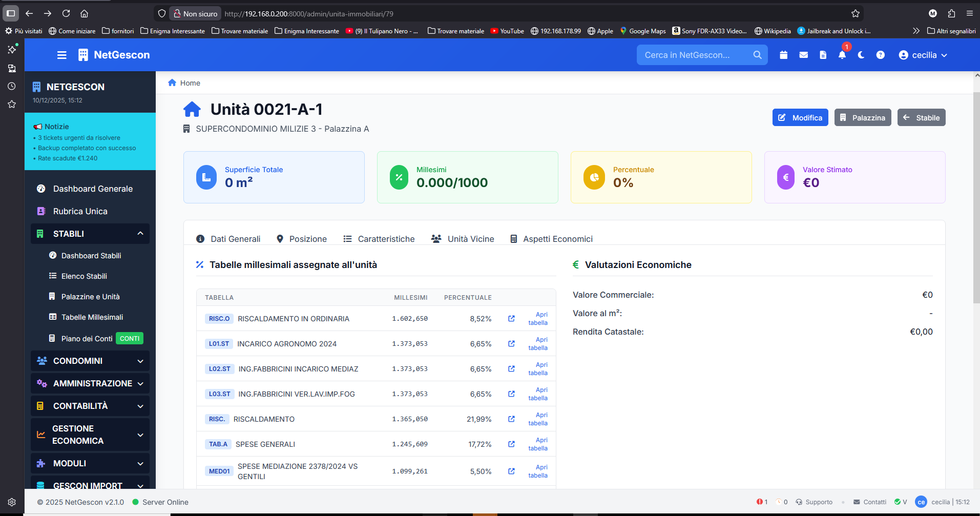Open the mail envelope icon
Screen dimensions: 980x516
[x=803, y=55]
